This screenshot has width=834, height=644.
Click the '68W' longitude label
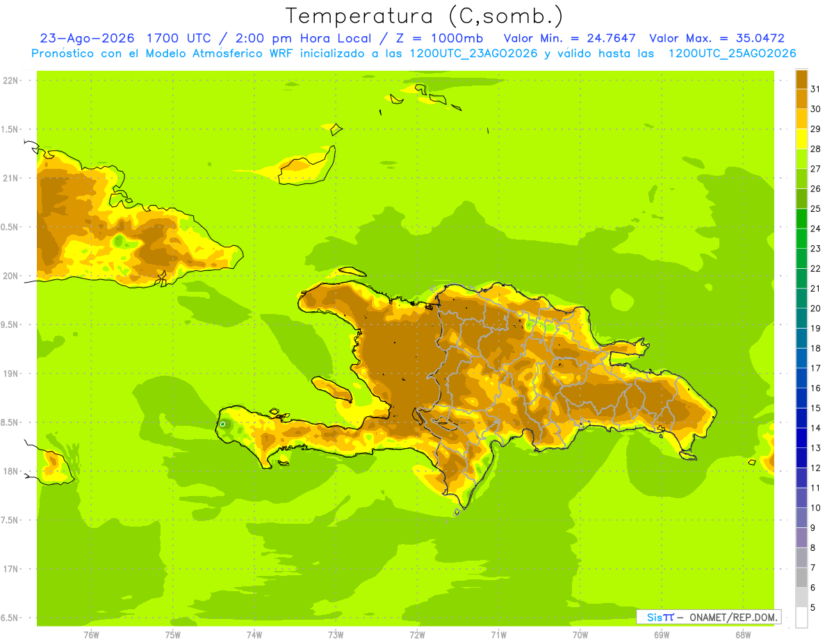point(743,635)
